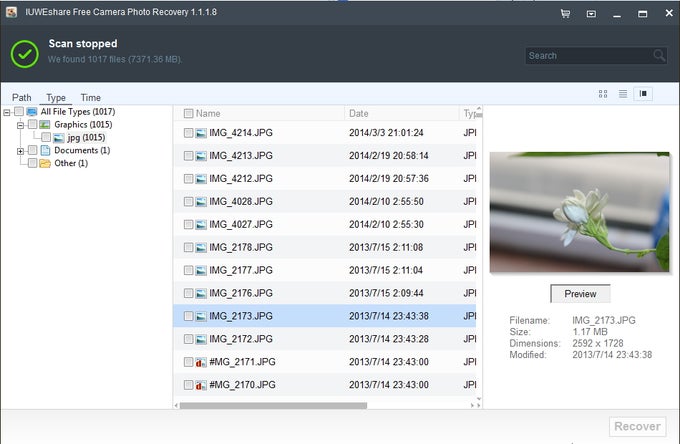Click the file list scroll down arrow
The width and height of the screenshot is (680, 444).
click(479, 399)
